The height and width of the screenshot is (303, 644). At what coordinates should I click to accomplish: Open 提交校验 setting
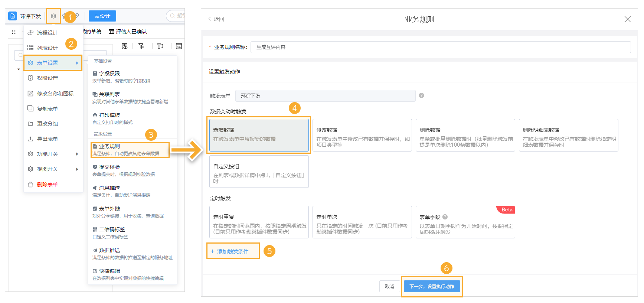point(132,170)
